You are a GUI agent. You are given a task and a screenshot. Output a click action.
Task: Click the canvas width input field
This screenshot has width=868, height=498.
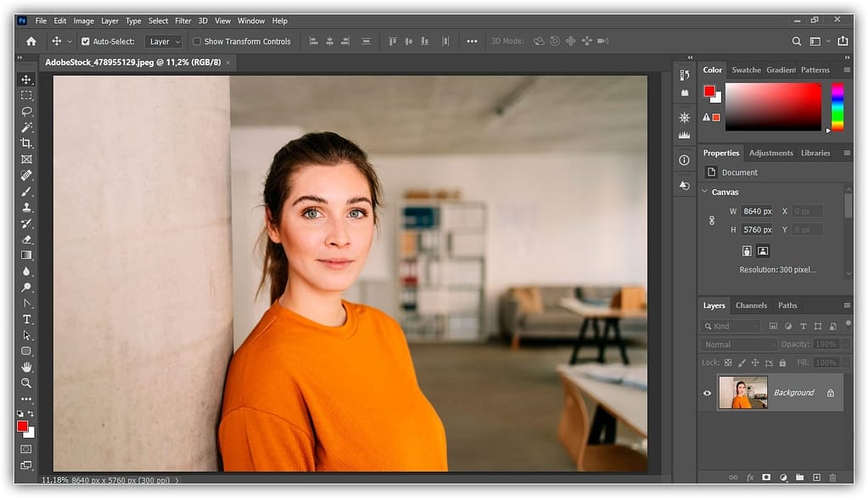point(756,211)
